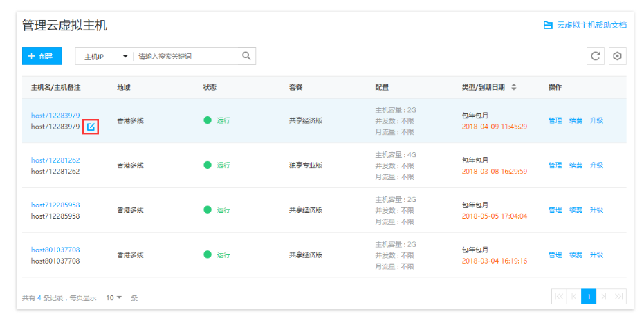Open 云虚拟主机帮助文档 link
Viewport: 644px width, 314px height.
pos(585,25)
